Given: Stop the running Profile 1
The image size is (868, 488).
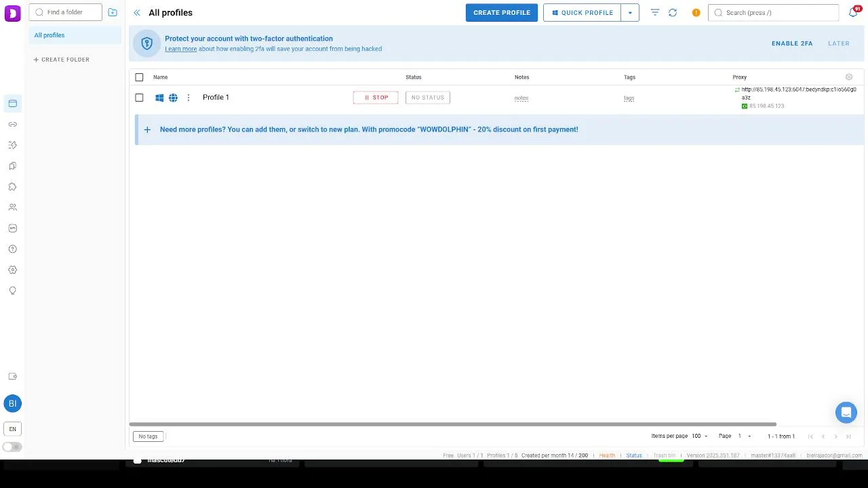Looking at the screenshot, I should click(x=376, y=98).
